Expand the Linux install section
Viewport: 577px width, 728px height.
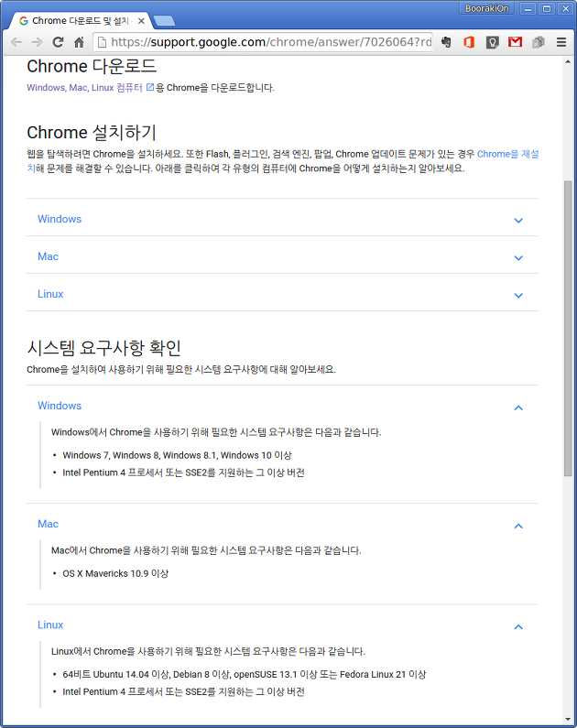pyautogui.click(x=282, y=294)
